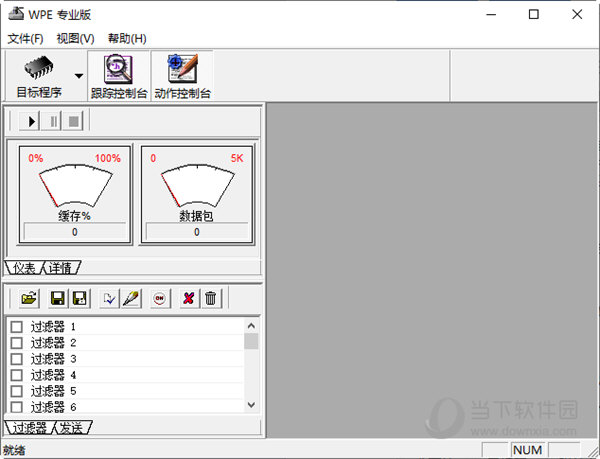Image resolution: width=600 pixels, height=459 pixels.
Task: Open the 视图(V) menu
Action: tap(75, 38)
